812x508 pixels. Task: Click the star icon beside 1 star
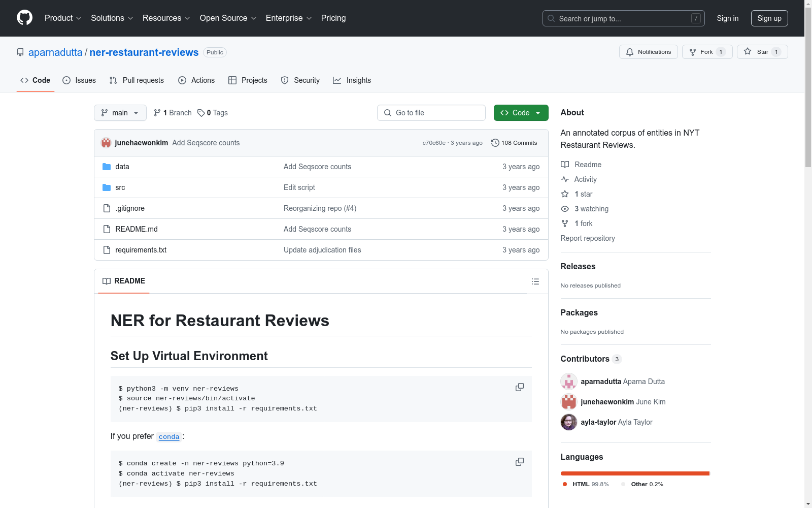click(565, 194)
